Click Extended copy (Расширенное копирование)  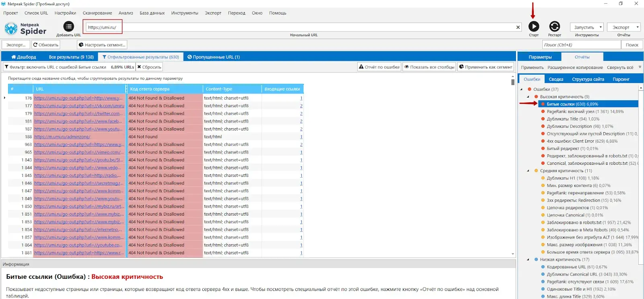click(575, 68)
